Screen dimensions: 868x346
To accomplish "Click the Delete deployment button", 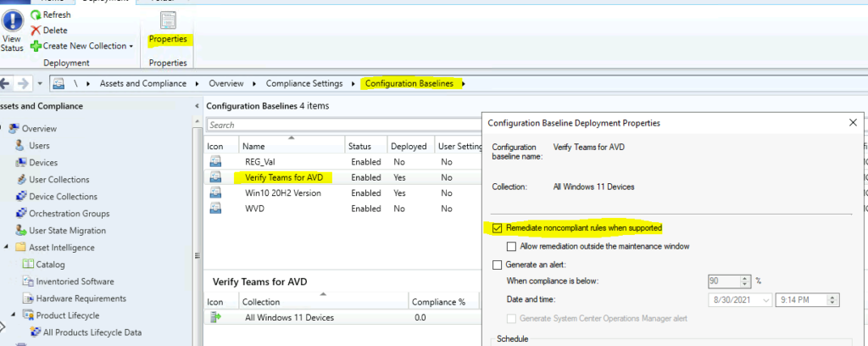I will click(x=48, y=31).
